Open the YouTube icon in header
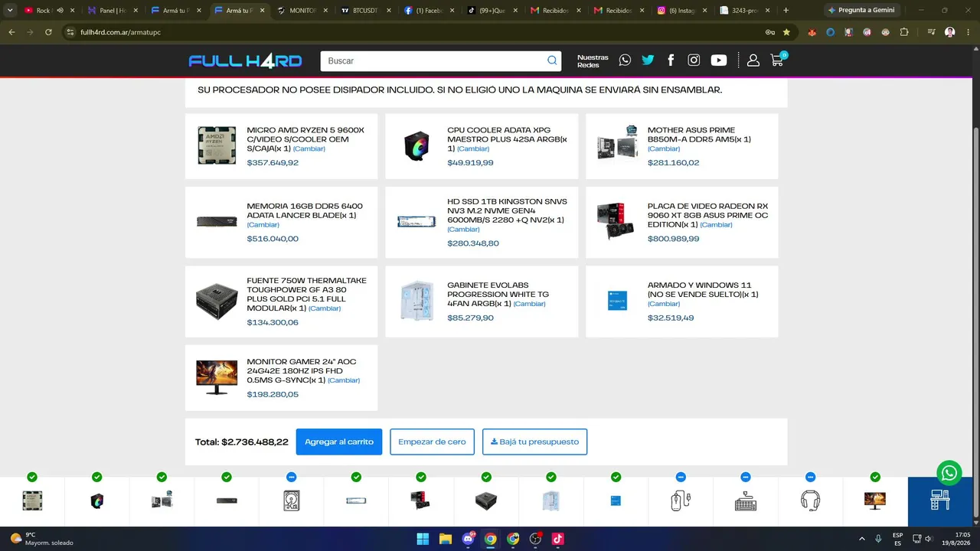Screen dimensions: 980x551 pyautogui.click(x=718, y=60)
